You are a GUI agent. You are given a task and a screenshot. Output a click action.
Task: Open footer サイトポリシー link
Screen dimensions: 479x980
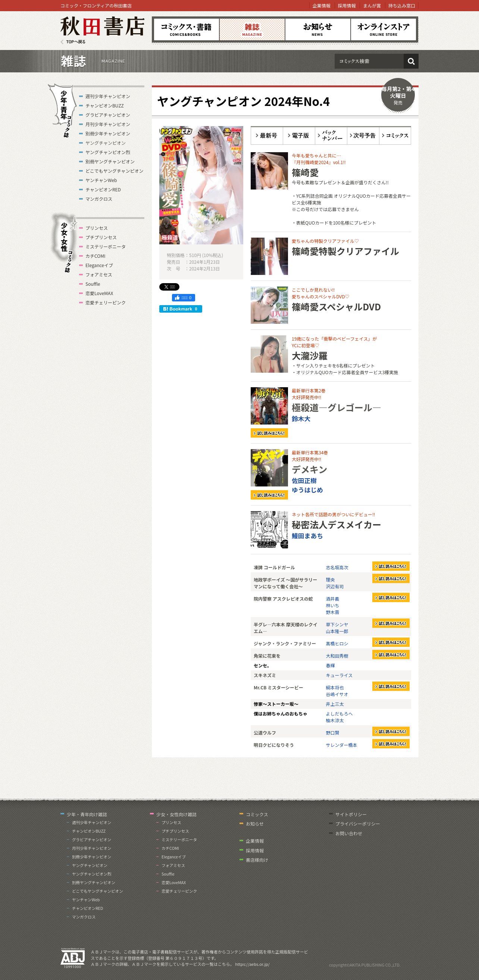[351, 814]
